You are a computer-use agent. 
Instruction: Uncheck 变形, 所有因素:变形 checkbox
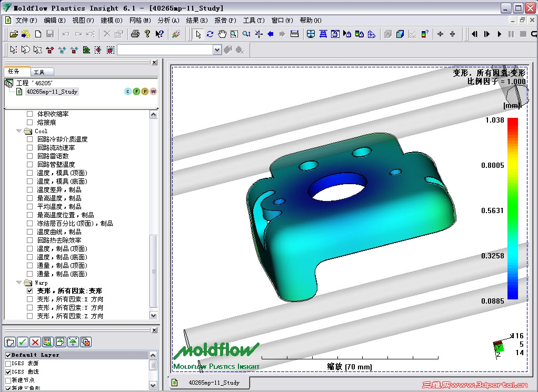[x=30, y=291]
